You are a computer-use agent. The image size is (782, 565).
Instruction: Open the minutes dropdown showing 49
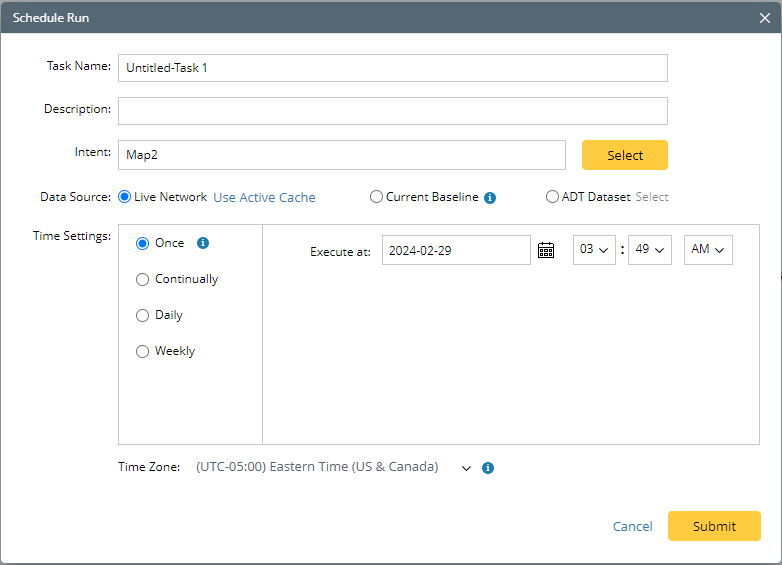(649, 250)
